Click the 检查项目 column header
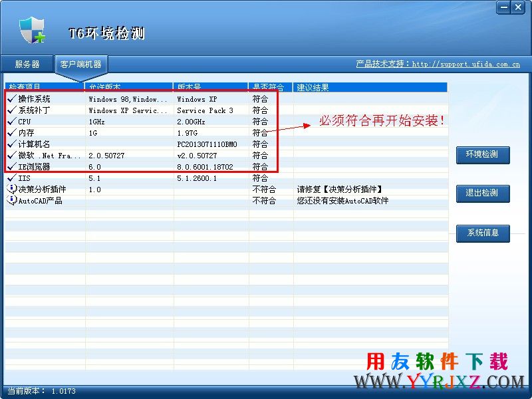This screenshot has height=399, width=532. (45, 87)
